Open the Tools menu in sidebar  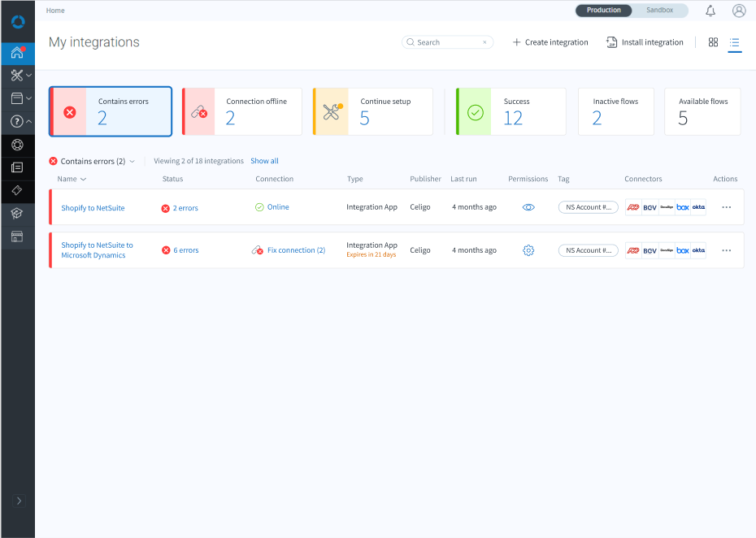[17, 76]
